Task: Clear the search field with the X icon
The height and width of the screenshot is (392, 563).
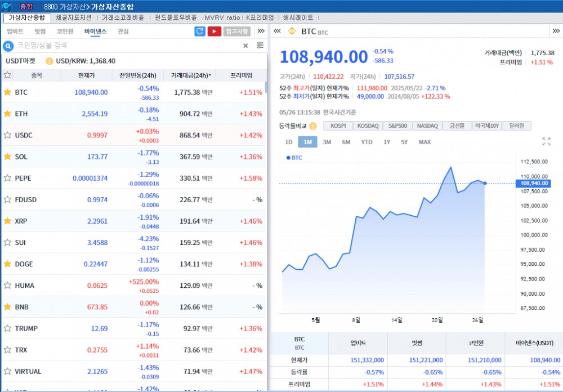Action: (x=245, y=46)
